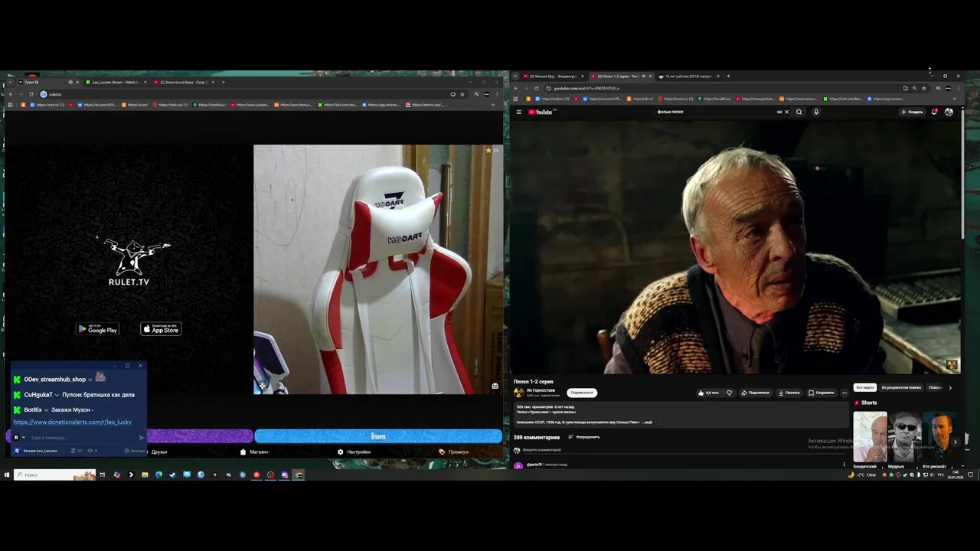Open the Упорядочить comments sort dropdown
Viewport: 980px width, 551px height.
(x=584, y=437)
